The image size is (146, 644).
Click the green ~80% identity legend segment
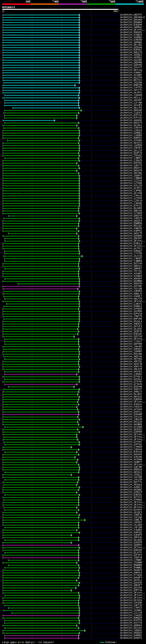tap(101, 4)
